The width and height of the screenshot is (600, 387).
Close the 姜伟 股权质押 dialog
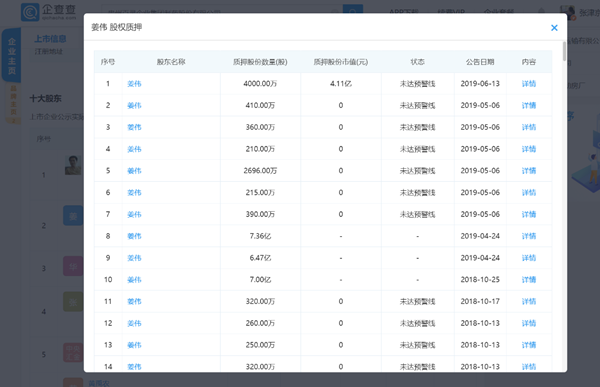[x=554, y=28]
